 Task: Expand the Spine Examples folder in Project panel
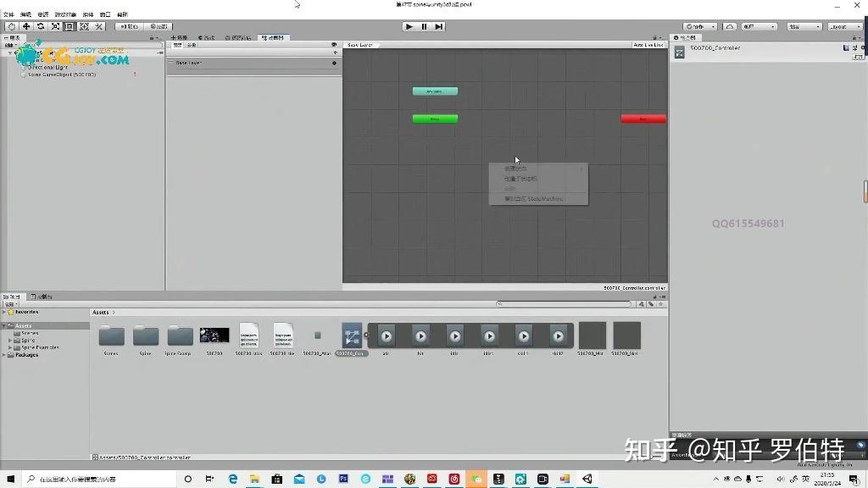coord(9,347)
